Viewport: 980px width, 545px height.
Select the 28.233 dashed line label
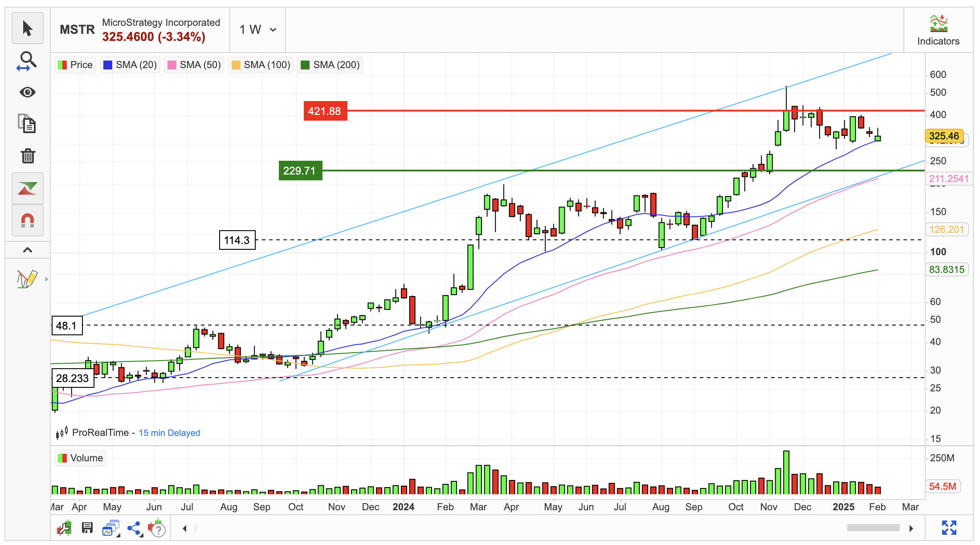pyautogui.click(x=73, y=378)
